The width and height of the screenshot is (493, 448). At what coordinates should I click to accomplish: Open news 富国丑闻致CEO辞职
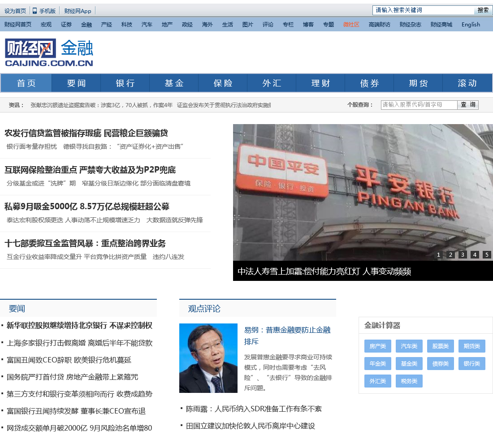[x=69, y=360]
